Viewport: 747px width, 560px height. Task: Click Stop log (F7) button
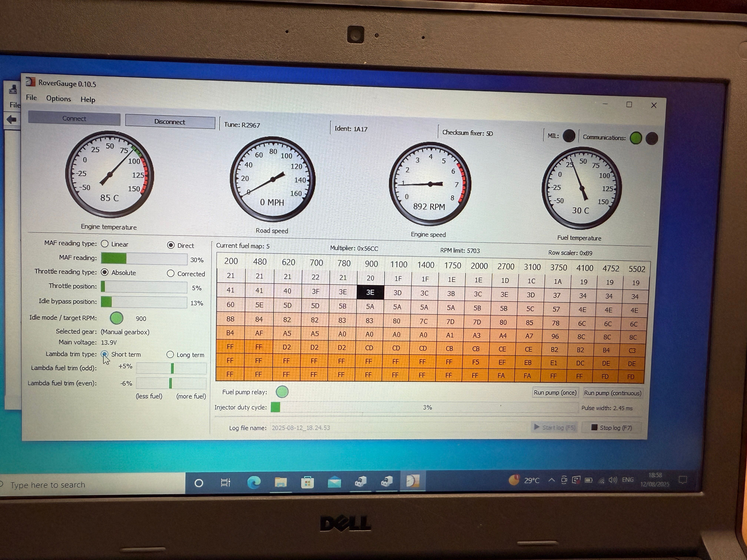point(612,428)
